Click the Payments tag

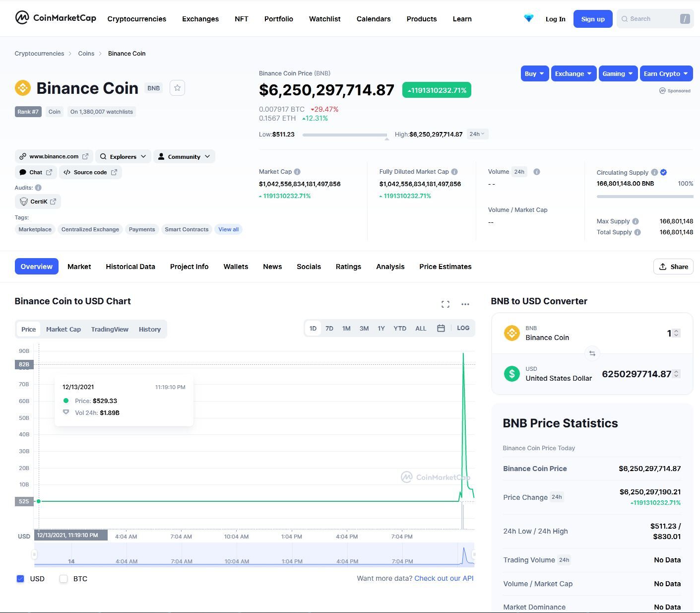[142, 229]
